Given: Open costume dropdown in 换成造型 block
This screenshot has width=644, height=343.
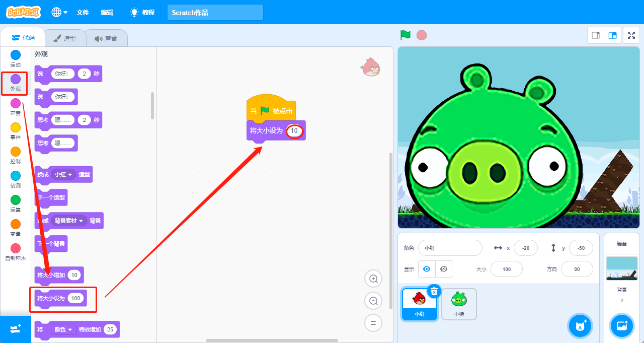Looking at the screenshot, I should 64,174.
